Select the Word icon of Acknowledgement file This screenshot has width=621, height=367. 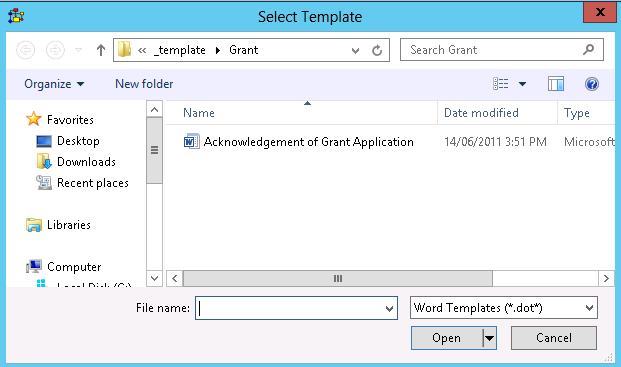point(191,141)
